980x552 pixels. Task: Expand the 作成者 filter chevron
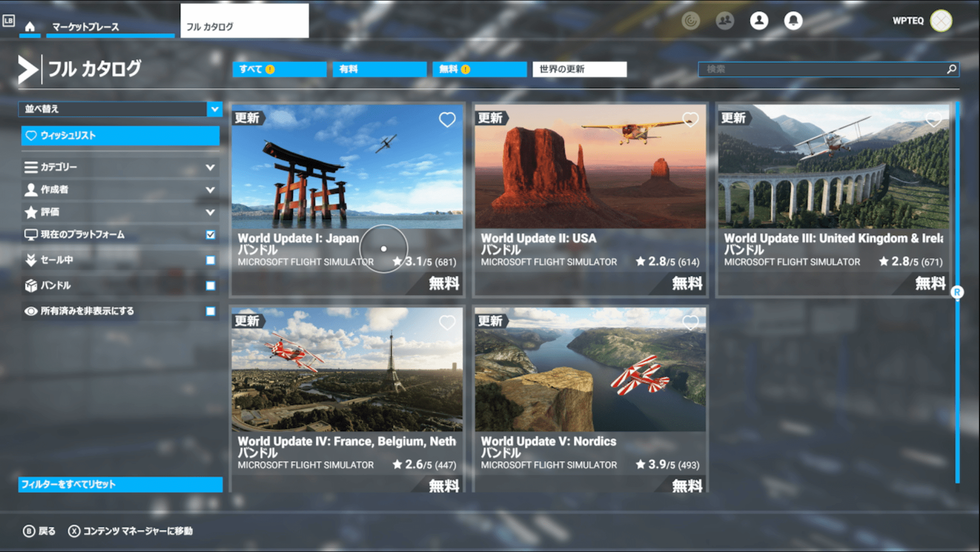pyautogui.click(x=210, y=190)
